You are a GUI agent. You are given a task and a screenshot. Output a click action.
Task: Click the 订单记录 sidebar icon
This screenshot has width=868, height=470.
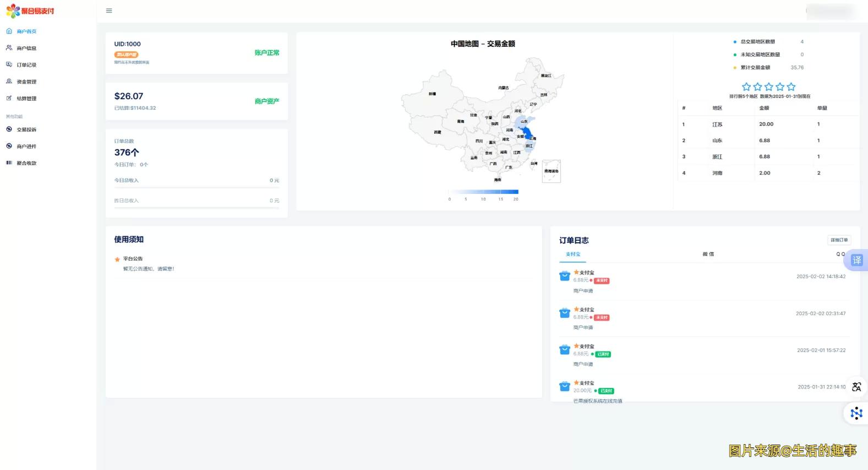9,64
